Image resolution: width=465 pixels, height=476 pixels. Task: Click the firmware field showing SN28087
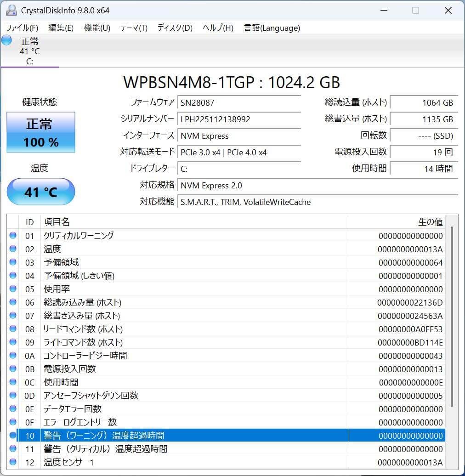(x=239, y=102)
